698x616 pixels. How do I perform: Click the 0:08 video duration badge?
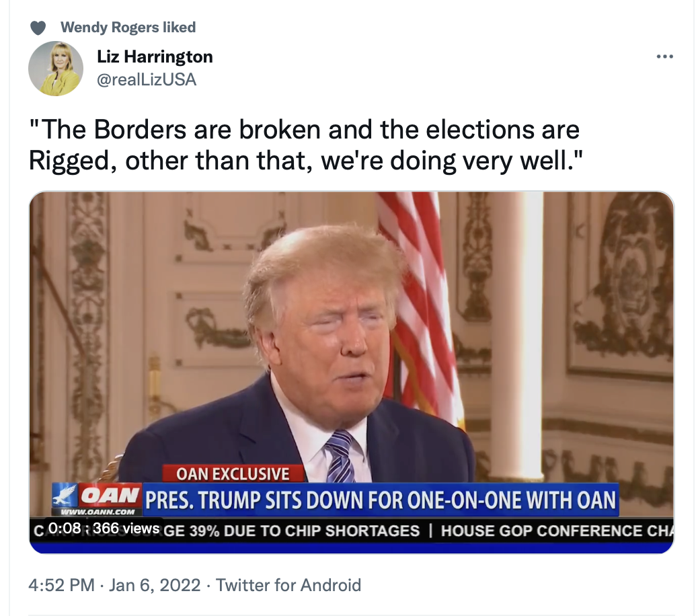(x=64, y=529)
